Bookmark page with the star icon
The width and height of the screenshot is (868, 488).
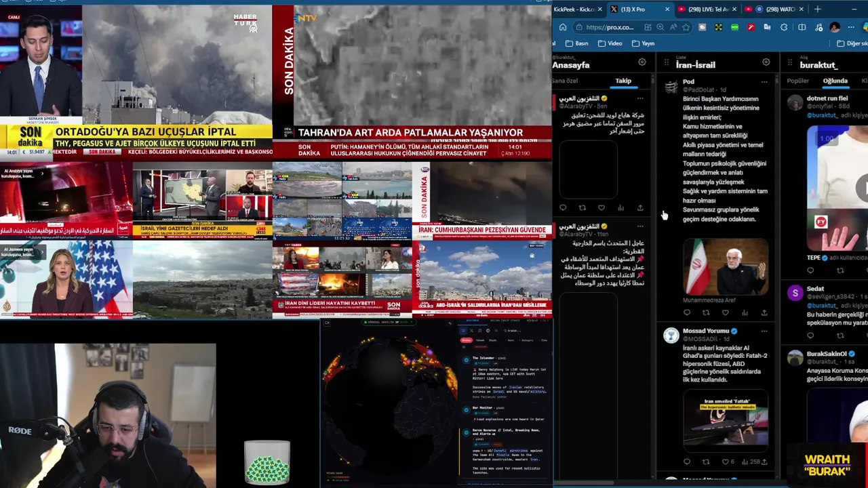pos(686,27)
